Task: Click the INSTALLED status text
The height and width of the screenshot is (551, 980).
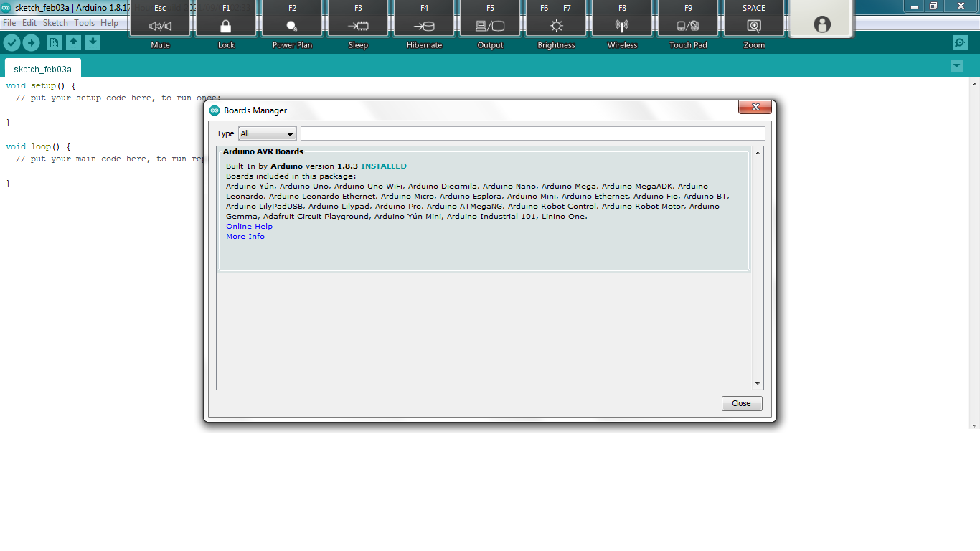Action: click(x=384, y=166)
